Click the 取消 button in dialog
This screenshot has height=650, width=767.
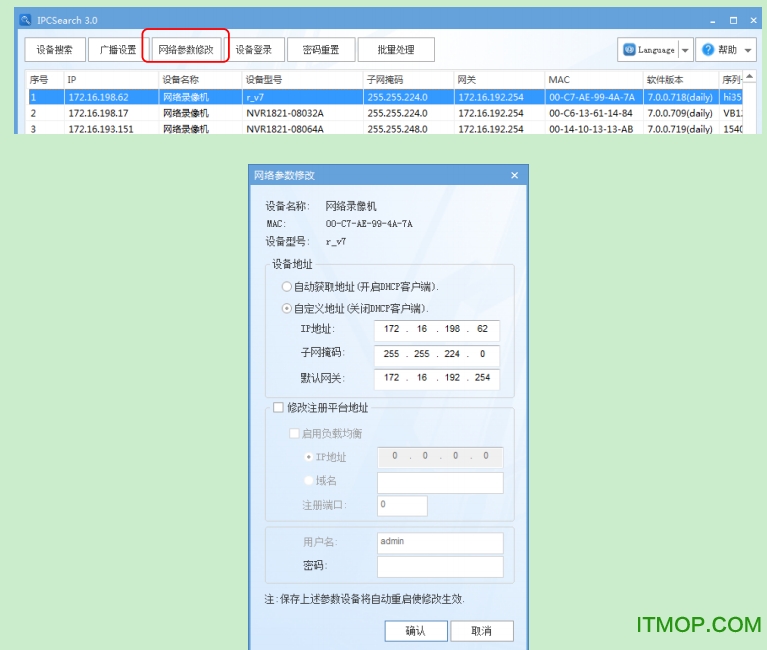click(481, 631)
